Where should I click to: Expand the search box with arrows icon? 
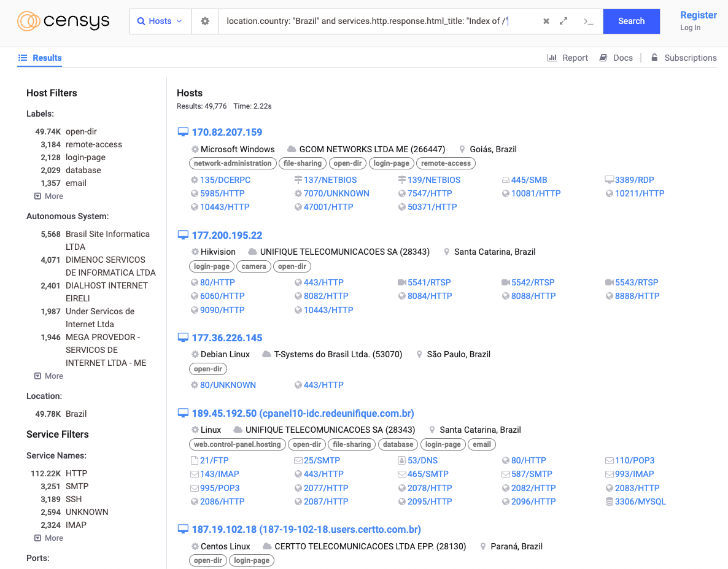(563, 21)
